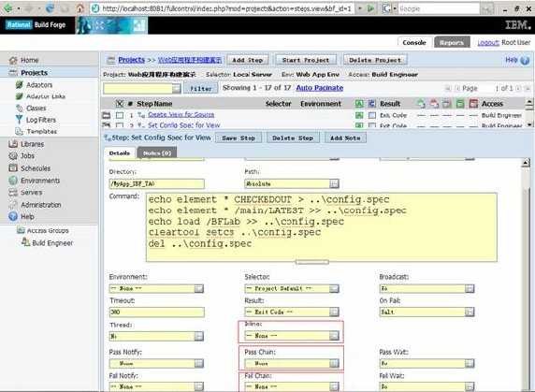Open the Schedules section

click(36, 168)
